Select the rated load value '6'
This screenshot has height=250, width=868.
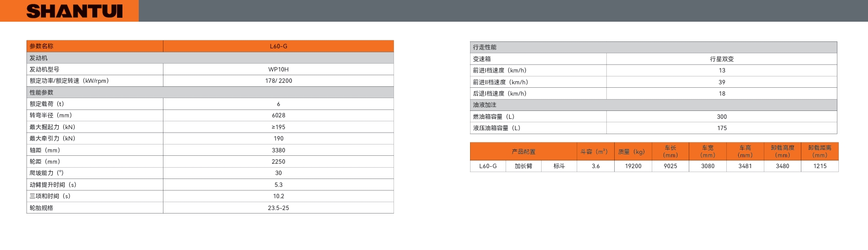pos(278,104)
